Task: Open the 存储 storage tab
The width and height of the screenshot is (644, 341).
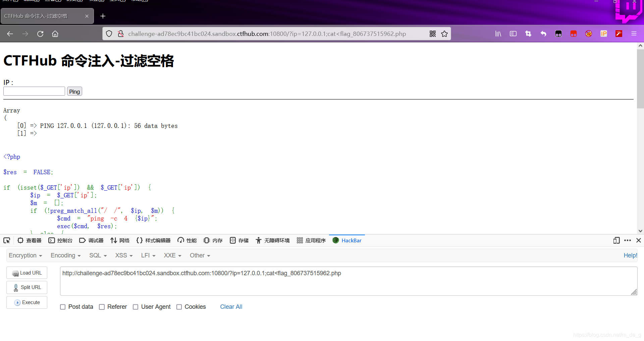Action: pyautogui.click(x=239, y=241)
